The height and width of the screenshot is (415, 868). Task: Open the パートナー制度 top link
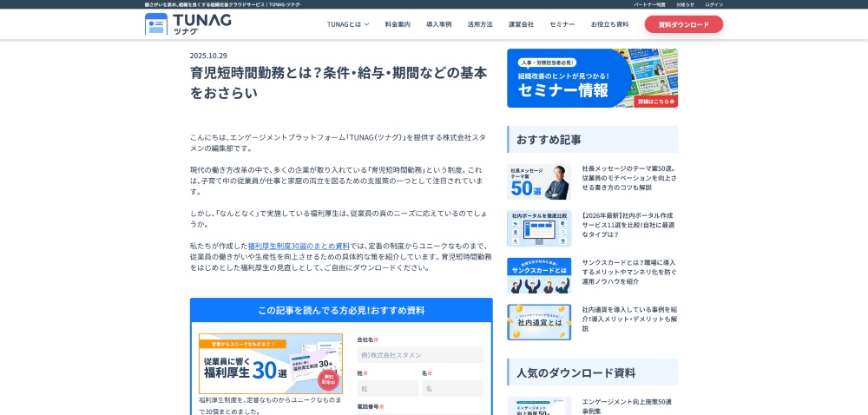click(x=649, y=4)
